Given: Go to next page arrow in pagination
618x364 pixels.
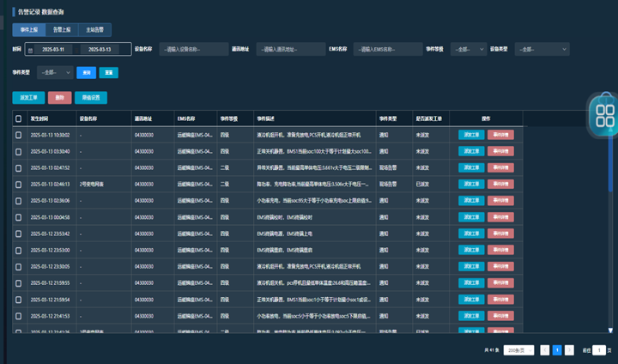Looking at the screenshot, I should [x=569, y=350].
